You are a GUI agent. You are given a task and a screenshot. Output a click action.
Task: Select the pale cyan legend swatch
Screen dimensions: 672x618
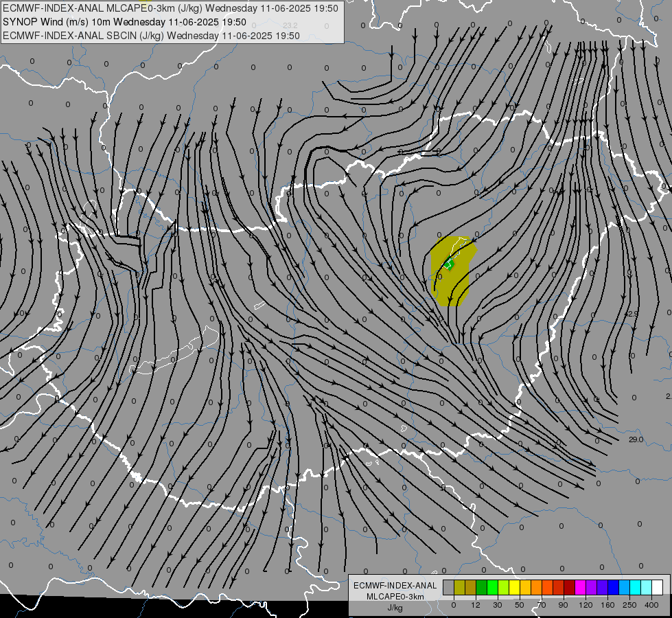click(x=647, y=587)
